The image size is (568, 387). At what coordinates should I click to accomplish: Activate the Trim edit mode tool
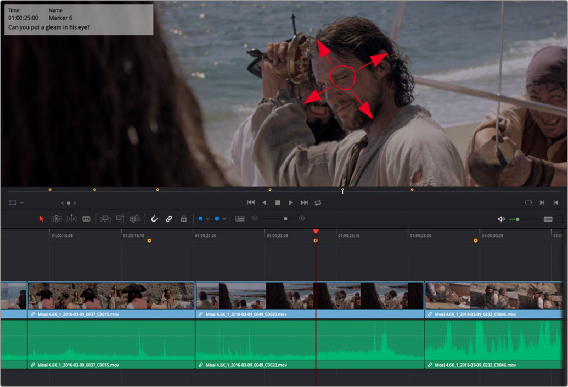[56, 219]
